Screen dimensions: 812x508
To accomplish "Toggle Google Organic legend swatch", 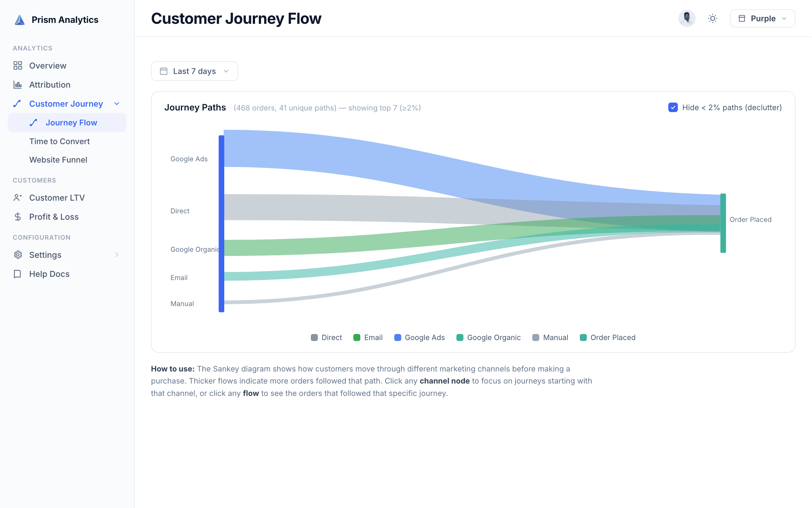I will pyautogui.click(x=460, y=337).
